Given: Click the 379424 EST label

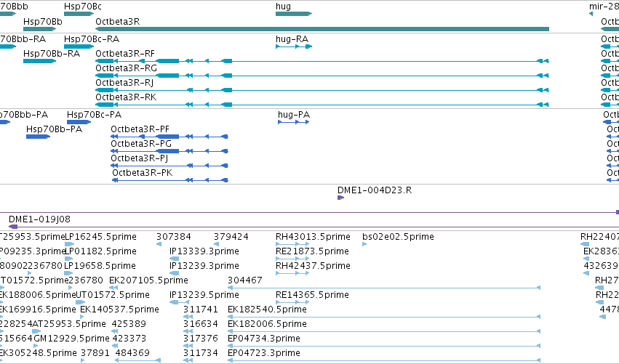Looking at the screenshot, I should coord(231,237).
